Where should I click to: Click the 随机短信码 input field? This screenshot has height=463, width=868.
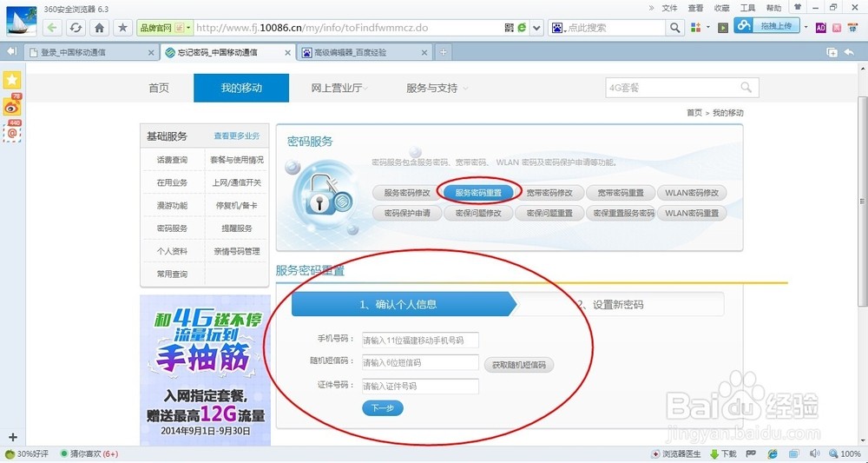click(x=420, y=363)
